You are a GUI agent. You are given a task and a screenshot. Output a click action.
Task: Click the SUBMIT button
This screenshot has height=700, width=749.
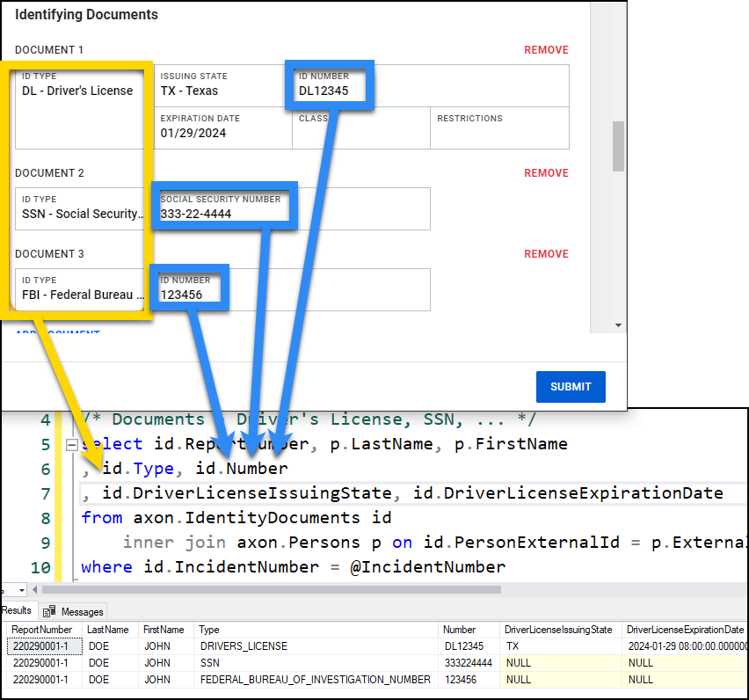(570, 387)
